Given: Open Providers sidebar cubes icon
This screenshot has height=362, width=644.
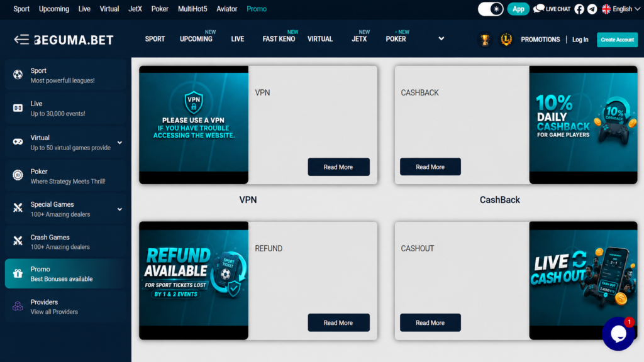Looking at the screenshot, I should click(18, 306).
